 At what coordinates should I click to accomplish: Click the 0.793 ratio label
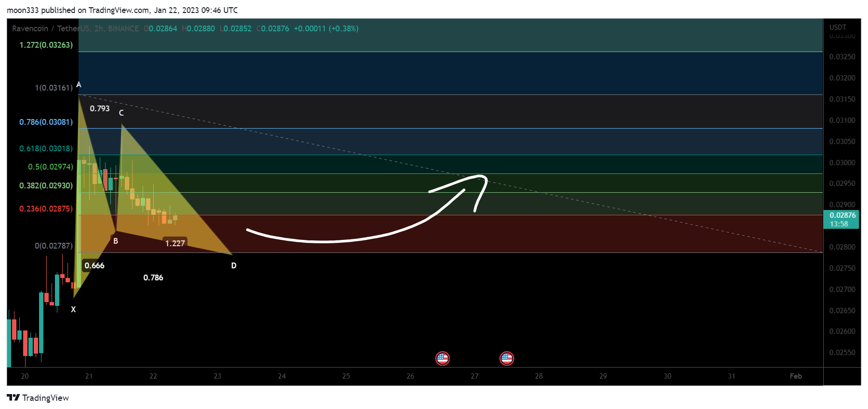click(x=100, y=108)
